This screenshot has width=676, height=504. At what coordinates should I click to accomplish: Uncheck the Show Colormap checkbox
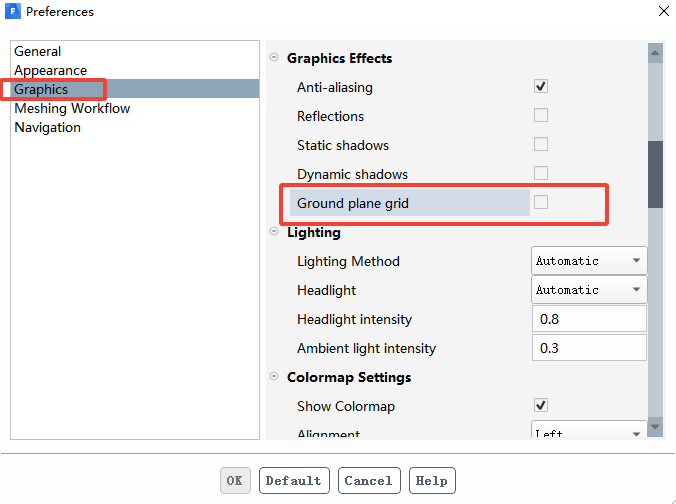(541, 405)
